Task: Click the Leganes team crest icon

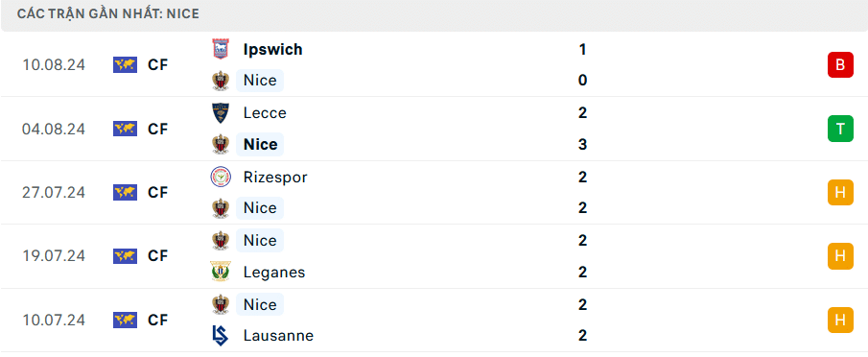Action: (221, 272)
